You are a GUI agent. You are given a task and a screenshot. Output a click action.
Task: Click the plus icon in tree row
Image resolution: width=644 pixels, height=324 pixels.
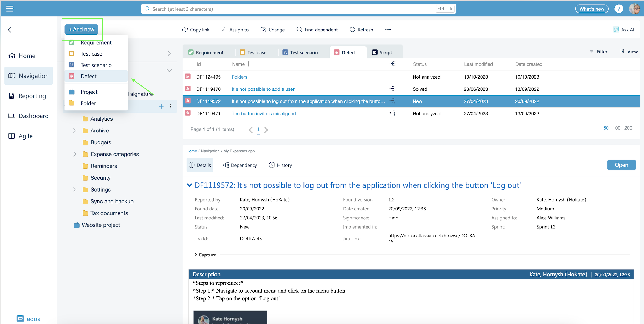161,106
